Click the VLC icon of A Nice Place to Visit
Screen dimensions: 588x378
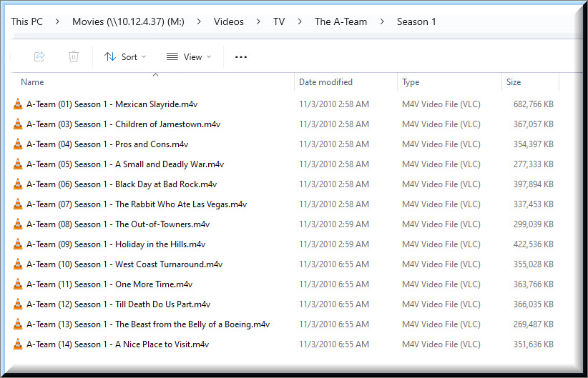[x=18, y=344]
